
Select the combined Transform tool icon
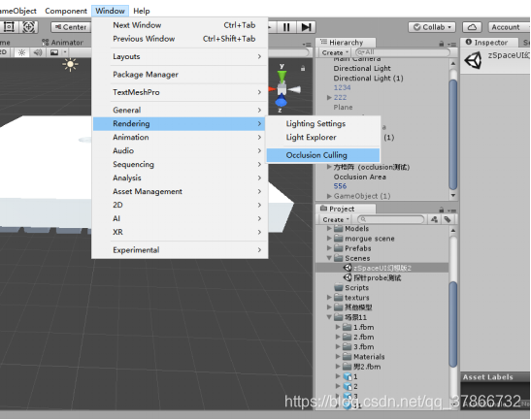click(x=29, y=27)
